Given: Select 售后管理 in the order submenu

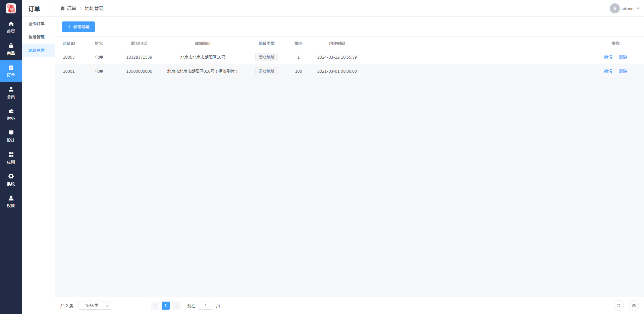Looking at the screenshot, I should [37, 37].
